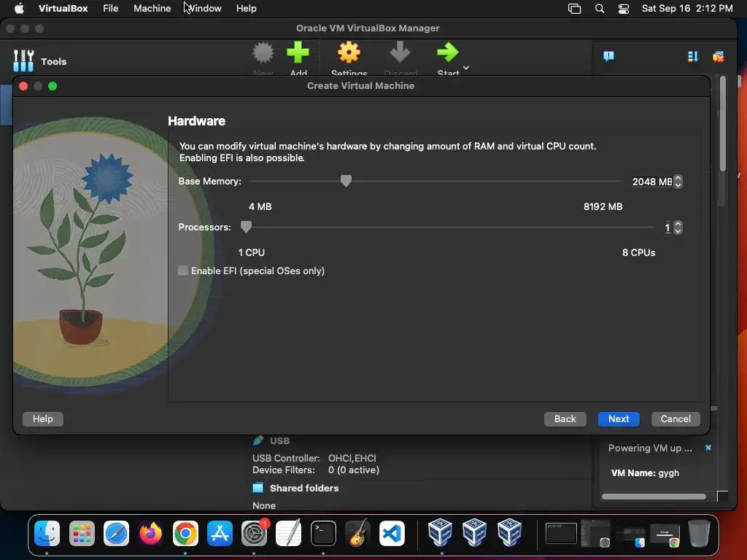
Task: Decrease Base Memory with the stepper down arrow
Action: click(678, 184)
